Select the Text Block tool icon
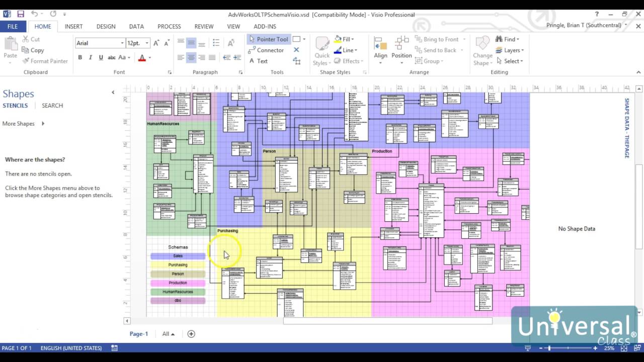This screenshot has width=644, height=362. click(x=296, y=61)
